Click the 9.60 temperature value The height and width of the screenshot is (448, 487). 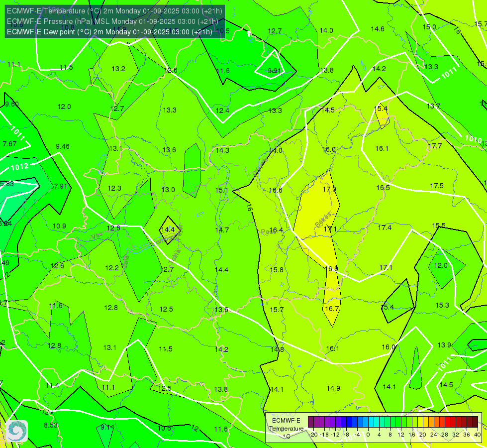click(x=12, y=104)
